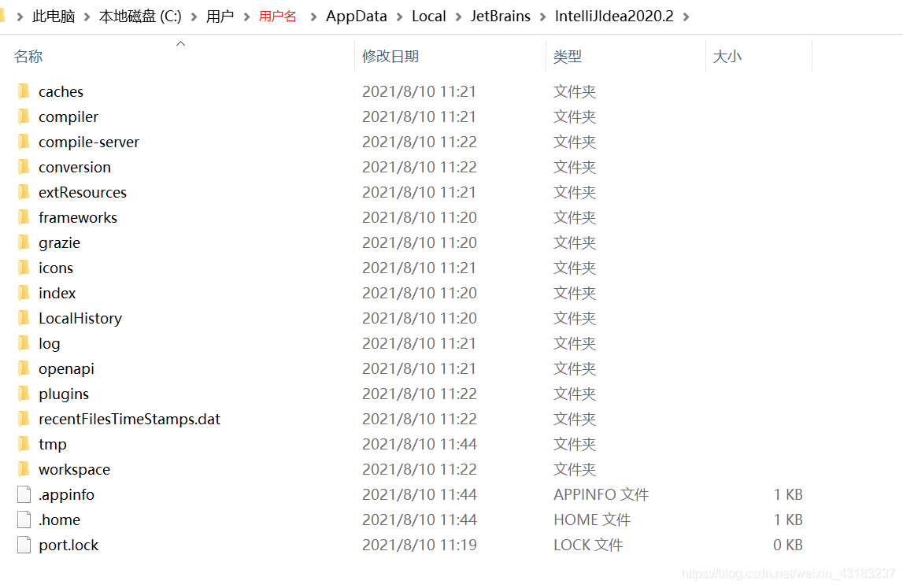Select the compiler folder icon
Screen dimensions: 903x588
point(24,117)
